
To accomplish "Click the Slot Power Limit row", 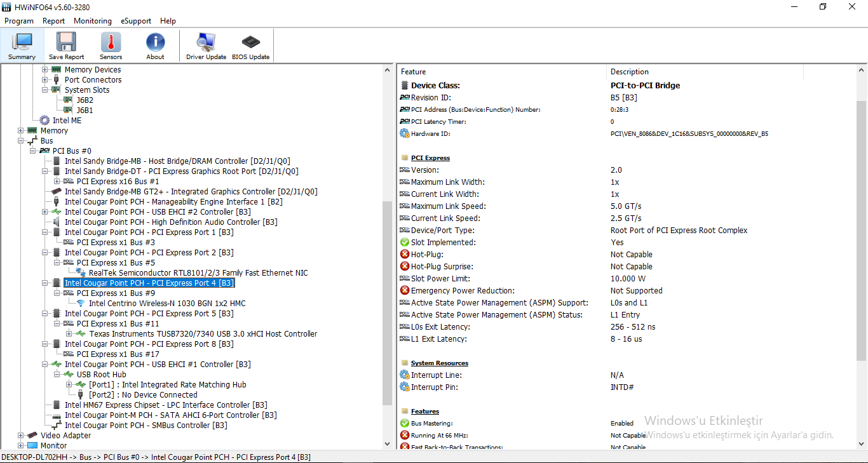I will 627,278.
